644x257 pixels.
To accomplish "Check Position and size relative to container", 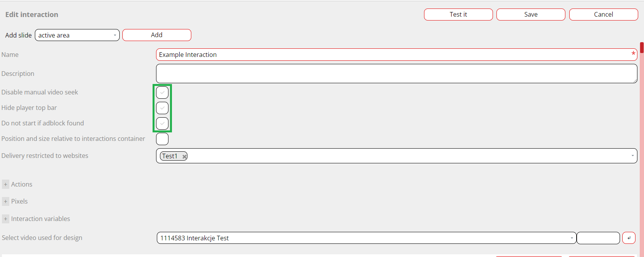I will pos(162,139).
